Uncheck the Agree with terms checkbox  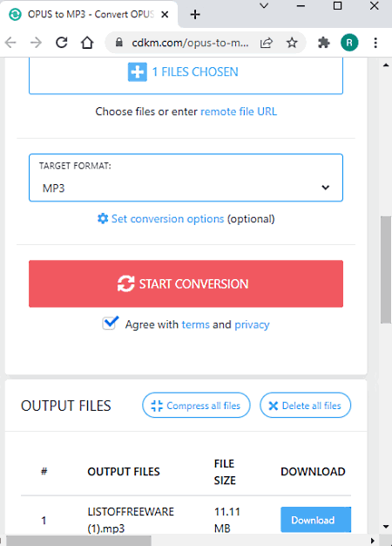[x=109, y=324]
